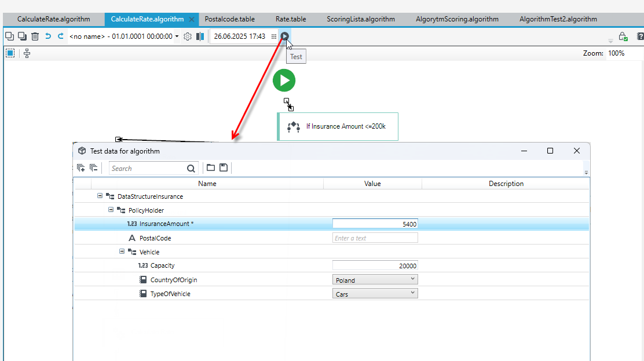This screenshot has height=361, width=644.
Task: Open the date picker grid icon
Action: (274, 36)
